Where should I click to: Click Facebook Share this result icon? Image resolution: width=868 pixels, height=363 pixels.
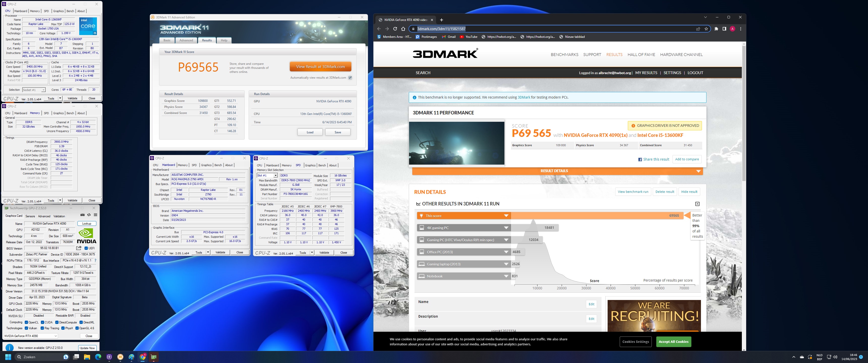tap(640, 160)
